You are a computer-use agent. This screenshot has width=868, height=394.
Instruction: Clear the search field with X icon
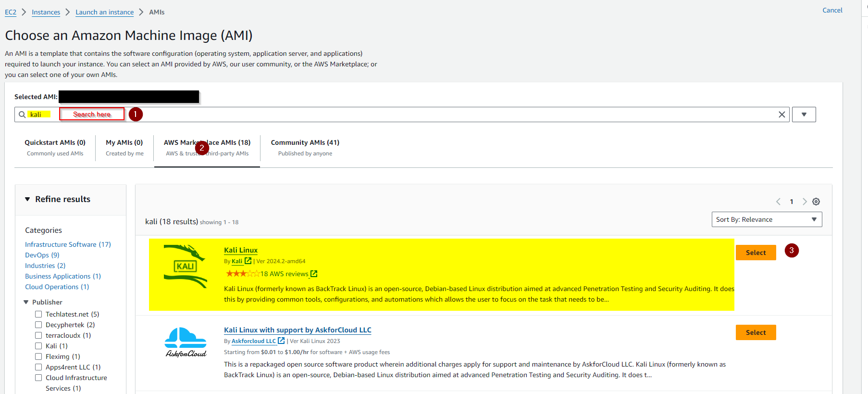click(782, 114)
